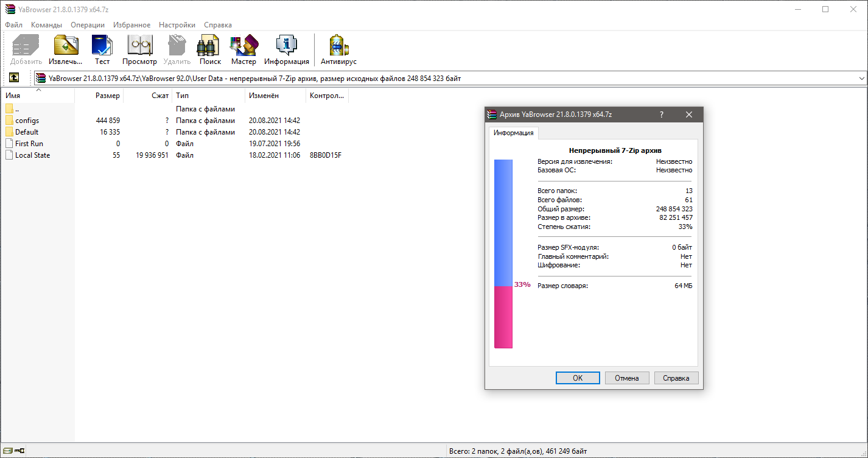Click the archive icon in the dialog title bar
This screenshot has width=868, height=458.
[492, 114]
